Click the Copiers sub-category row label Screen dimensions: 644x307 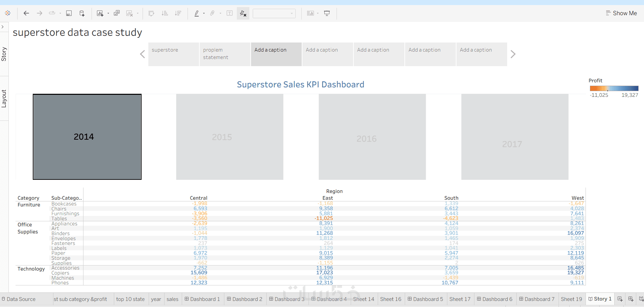[x=60, y=273]
